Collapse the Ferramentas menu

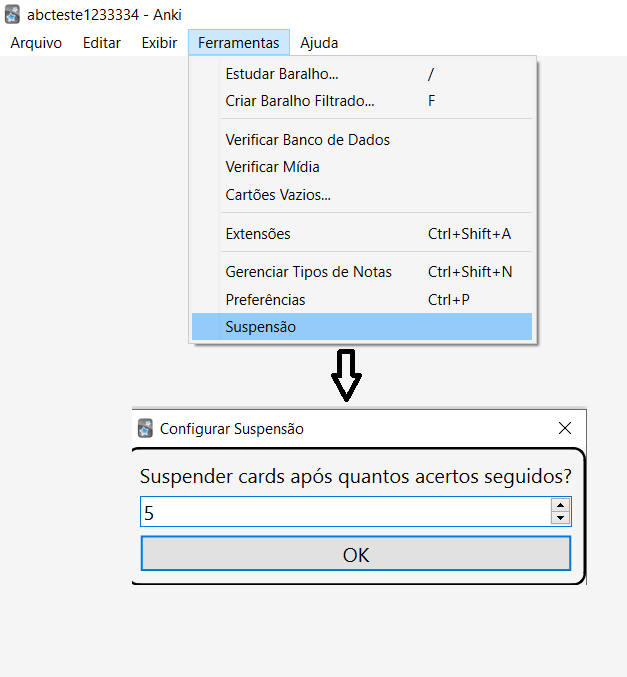click(x=238, y=43)
